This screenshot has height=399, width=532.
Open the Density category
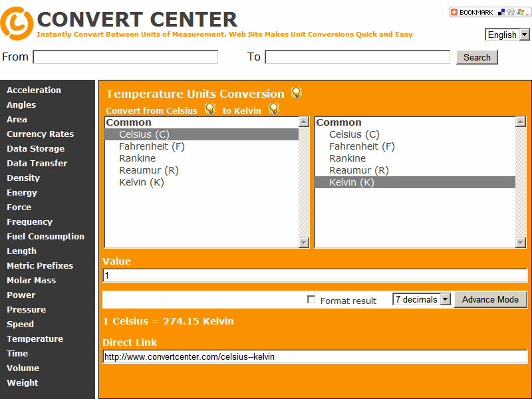23,178
